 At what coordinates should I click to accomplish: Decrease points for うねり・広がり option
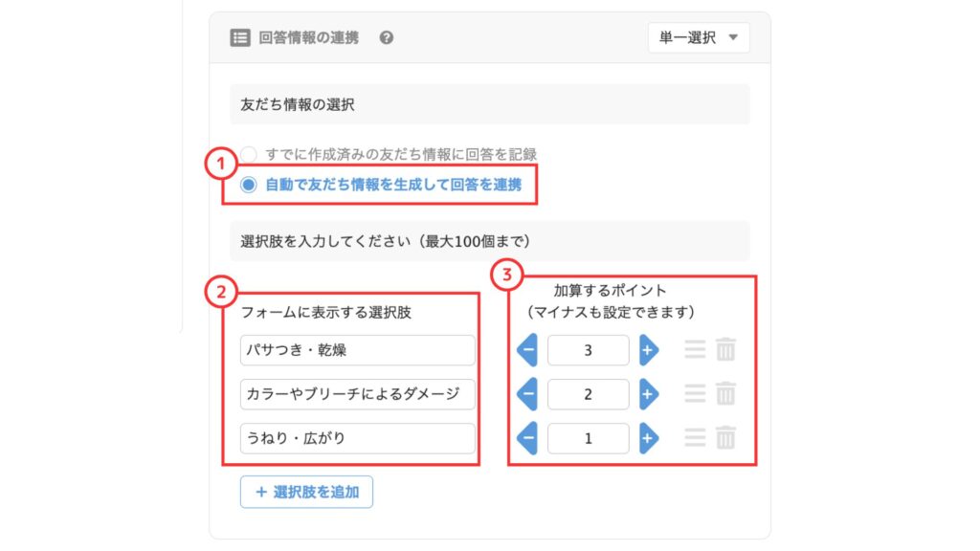[x=527, y=438]
